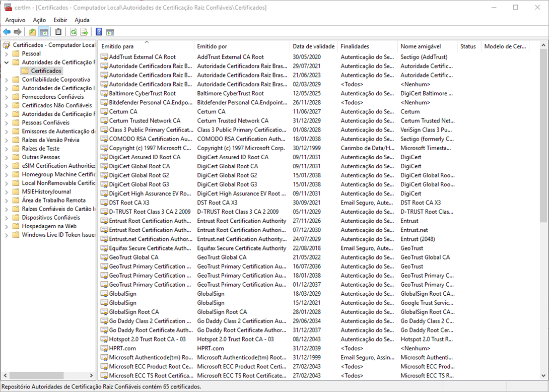
Task: Expand the Área de Trabalho Remota node
Action: (7, 201)
